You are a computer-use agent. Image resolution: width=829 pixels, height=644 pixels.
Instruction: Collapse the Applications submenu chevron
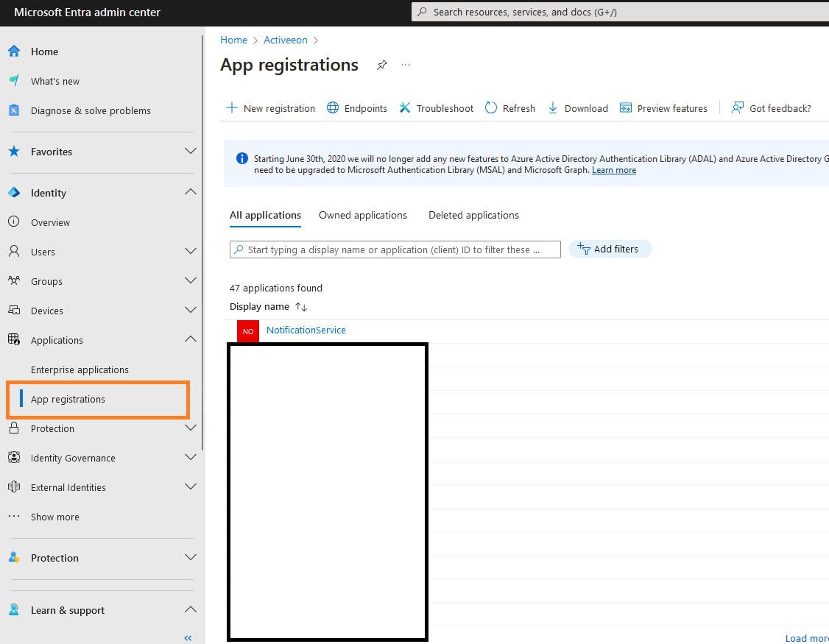click(x=191, y=339)
